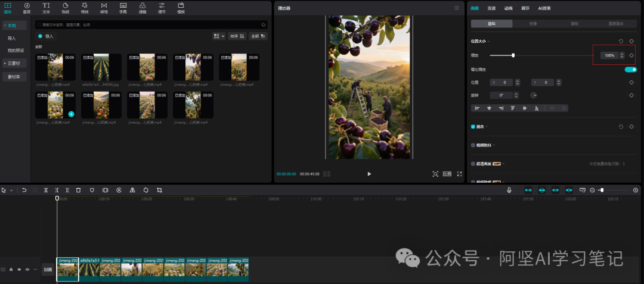The image size is (644, 284).
Task: Open the grid view mode dropdown
Action: 219,36
